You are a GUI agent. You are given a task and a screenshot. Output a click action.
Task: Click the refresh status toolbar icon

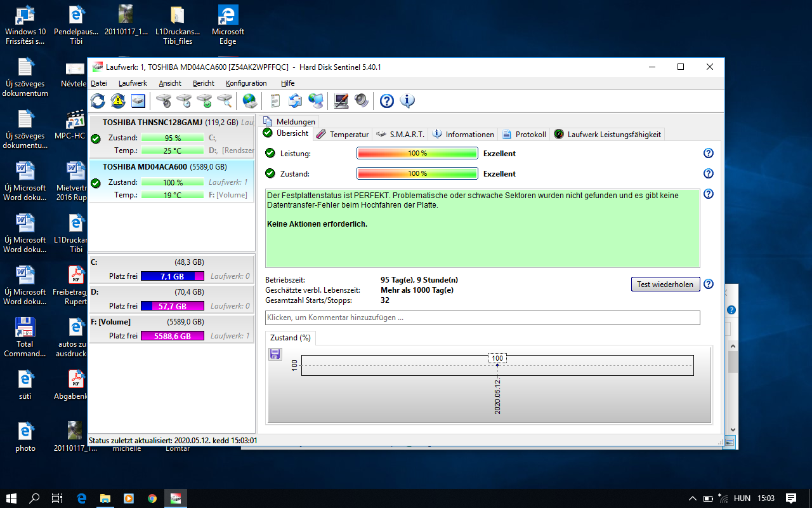tap(98, 100)
